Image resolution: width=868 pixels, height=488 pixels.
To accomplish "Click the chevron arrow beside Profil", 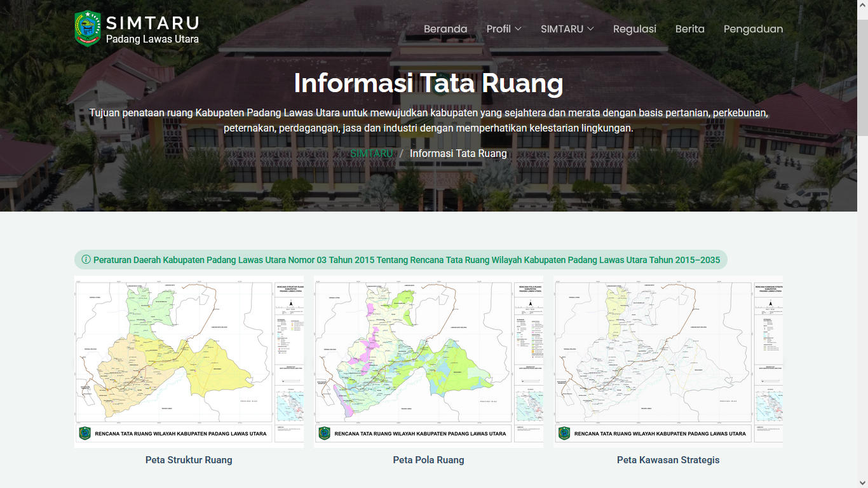I will [x=518, y=29].
